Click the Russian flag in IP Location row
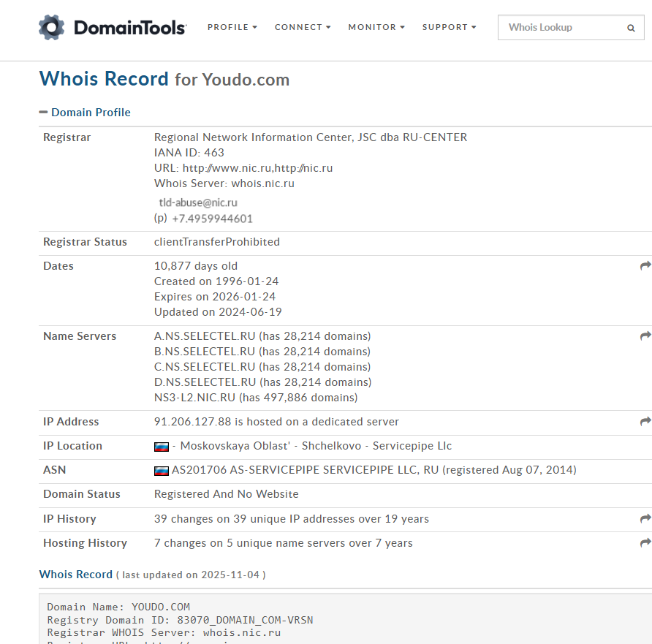This screenshot has height=644, width=652. [162, 447]
